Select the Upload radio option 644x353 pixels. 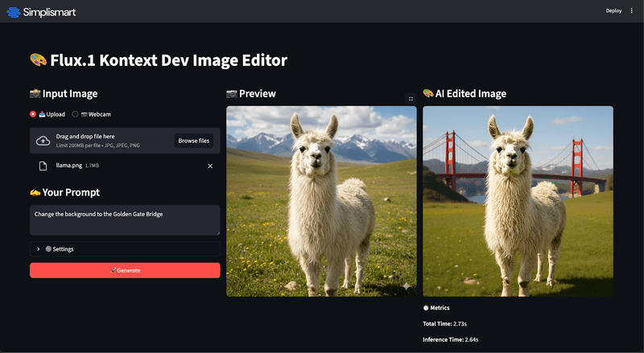[x=33, y=114]
